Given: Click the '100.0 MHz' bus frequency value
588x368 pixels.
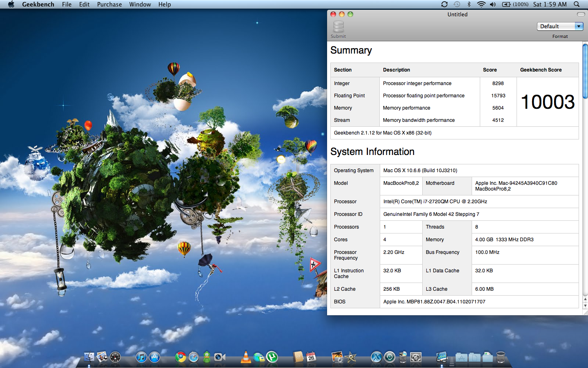Looking at the screenshot, I should [487, 252].
